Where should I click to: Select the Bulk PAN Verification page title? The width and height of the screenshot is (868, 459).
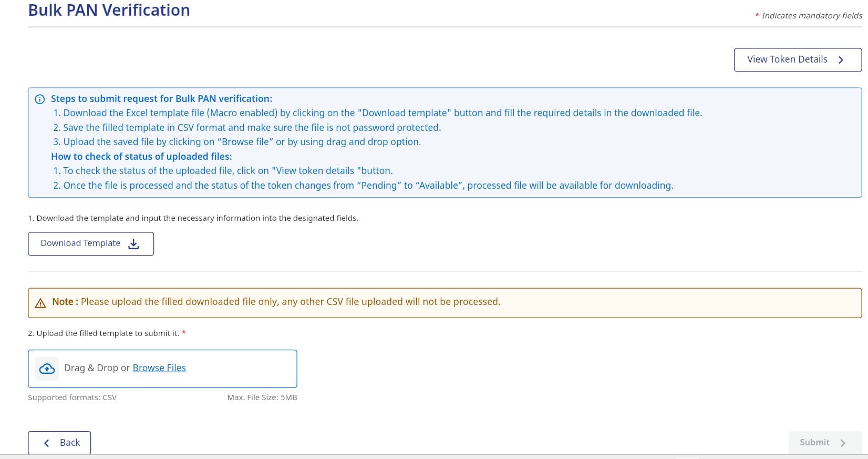click(x=109, y=10)
